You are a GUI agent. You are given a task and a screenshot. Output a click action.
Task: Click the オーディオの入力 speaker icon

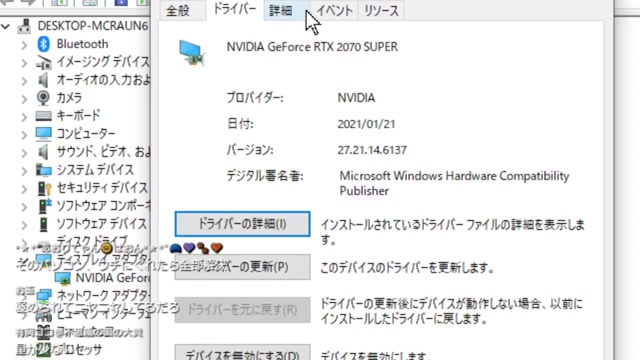(43, 80)
